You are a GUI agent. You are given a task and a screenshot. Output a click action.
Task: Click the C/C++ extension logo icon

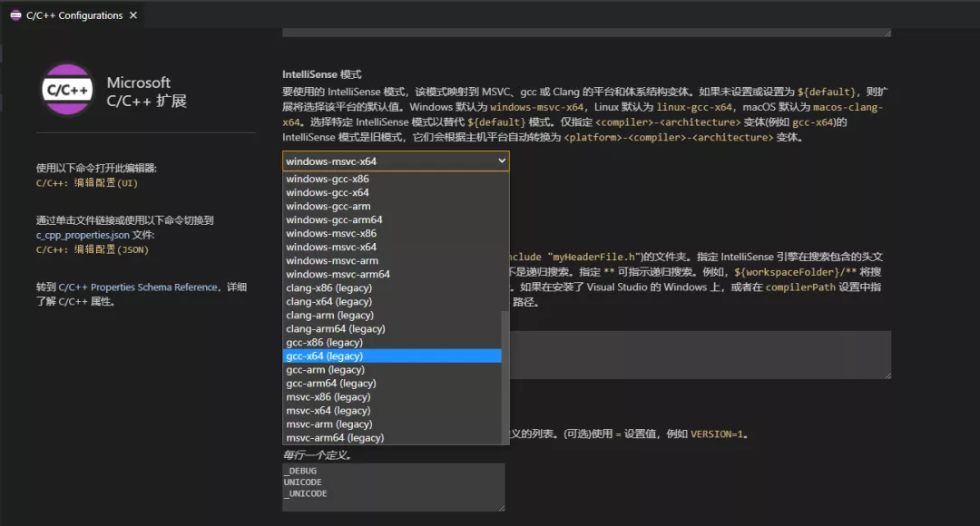67,90
